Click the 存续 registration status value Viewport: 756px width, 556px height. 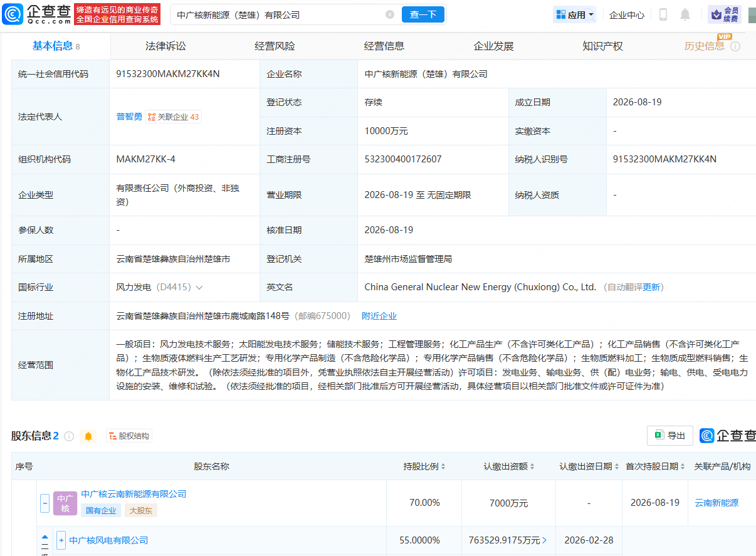(373, 102)
